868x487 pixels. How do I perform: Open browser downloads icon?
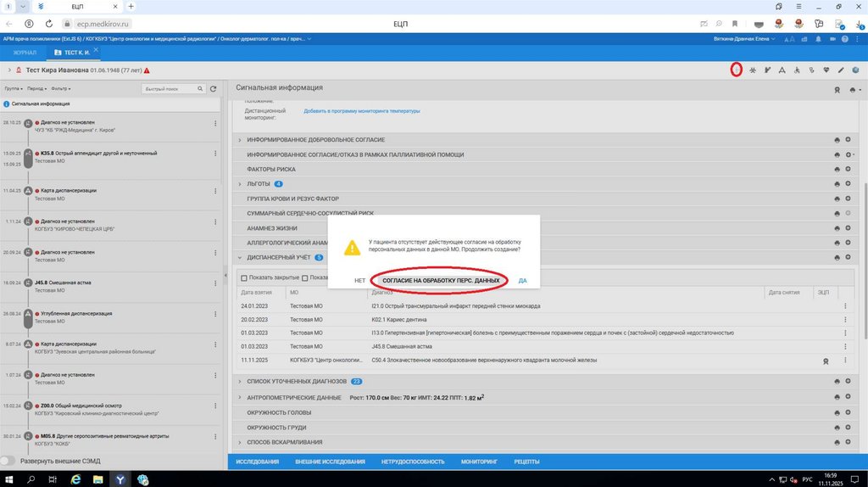tap(860, 24)
